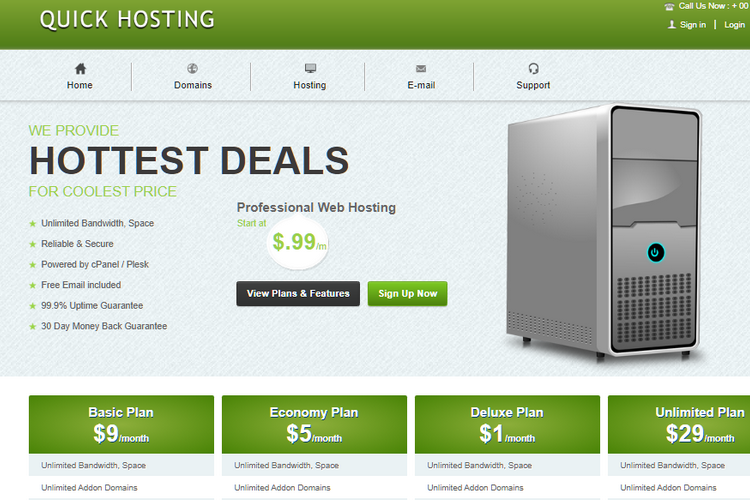The image size is (750, 500).
Task: Go to the Hosting menu item
Action: click(309, 85)
